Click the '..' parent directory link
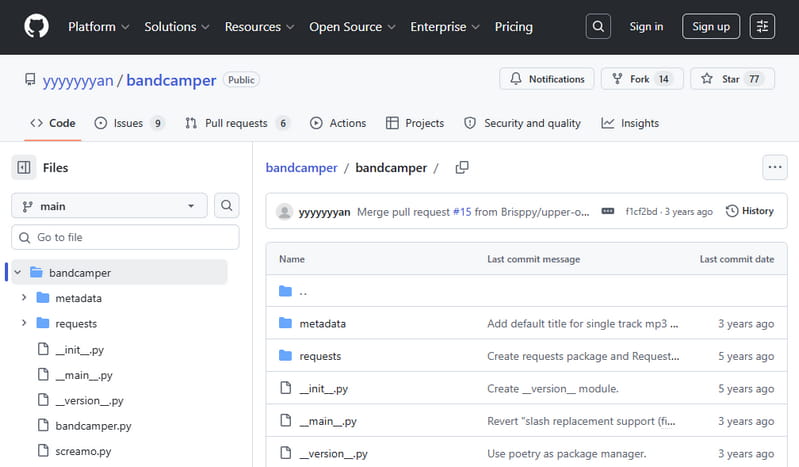799x467 pixels. 303,292
